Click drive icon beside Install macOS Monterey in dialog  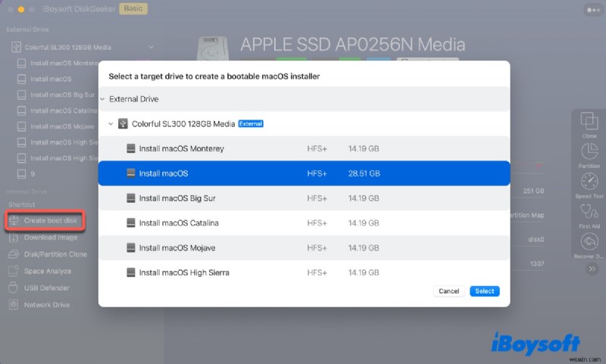pyautogui.click(x=131, y=148)
